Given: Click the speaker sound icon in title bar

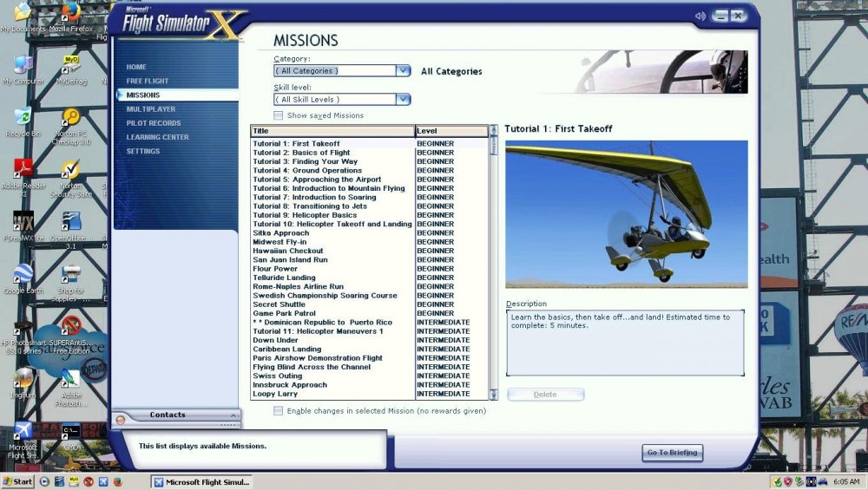Looking at the screenshot, I should click(700, 16).
